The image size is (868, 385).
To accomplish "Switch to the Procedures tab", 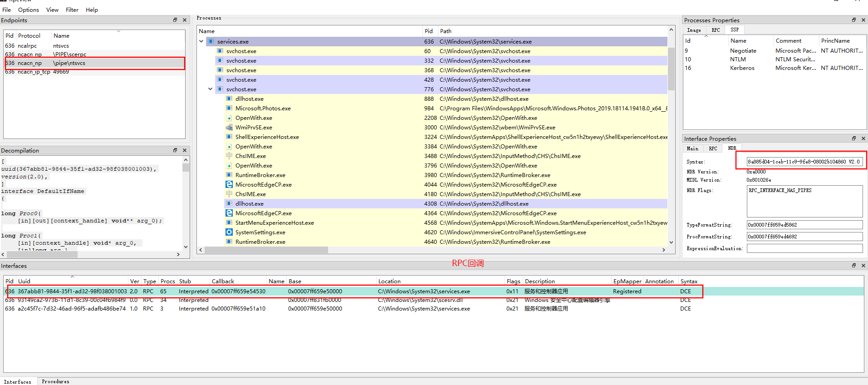I will point(55,381).
